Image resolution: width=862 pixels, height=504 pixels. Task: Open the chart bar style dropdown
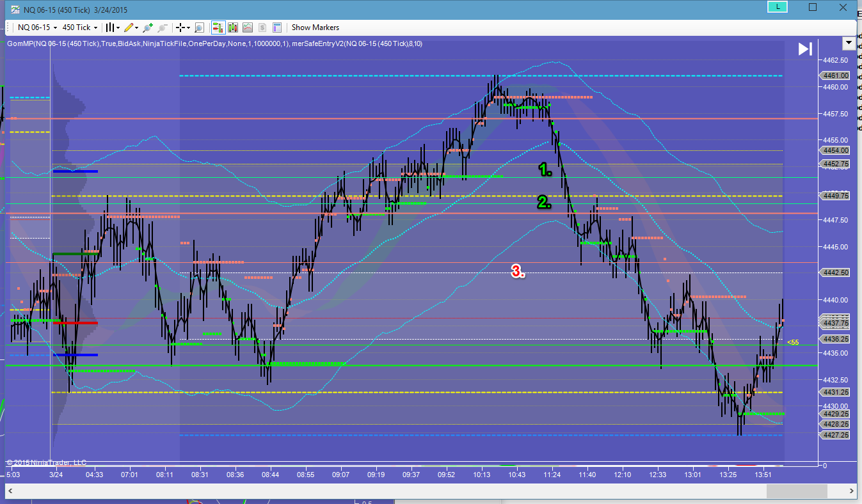113,28
